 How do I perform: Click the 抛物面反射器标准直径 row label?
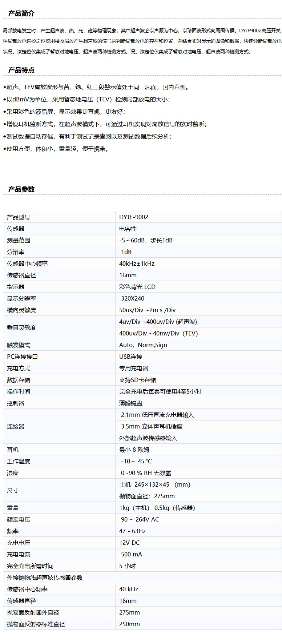pyautogui.click(x=36, y=624)
